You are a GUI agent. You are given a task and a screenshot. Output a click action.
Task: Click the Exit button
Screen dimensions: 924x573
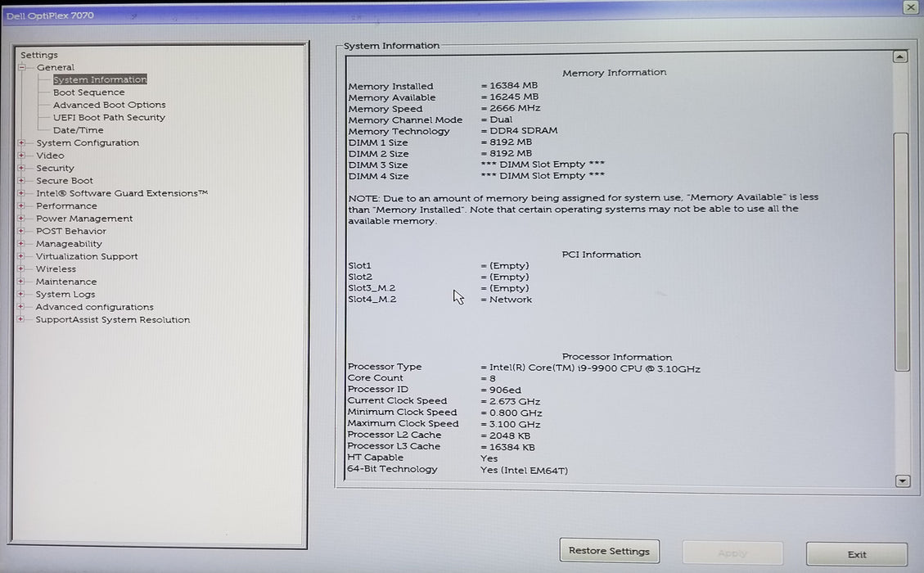coord(857,554)
